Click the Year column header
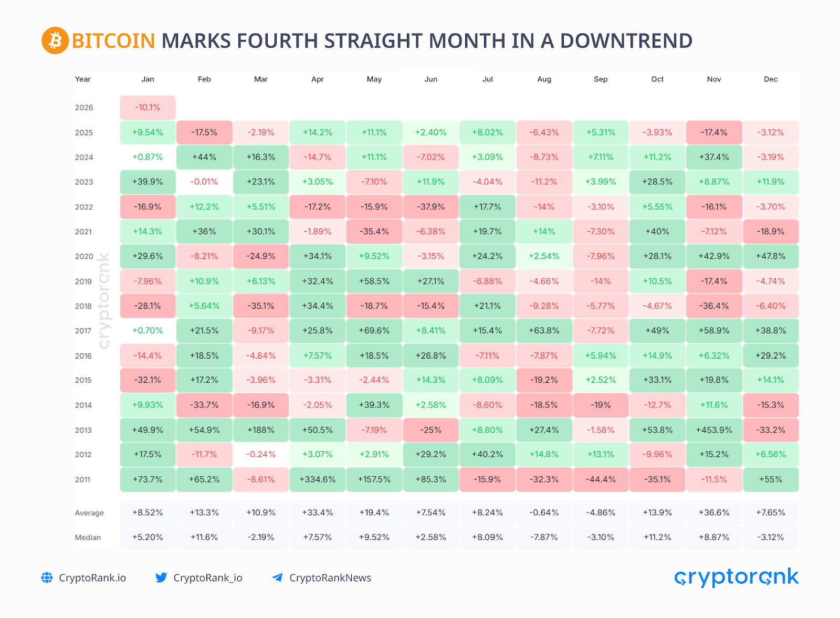 click(x=82, y=79)
